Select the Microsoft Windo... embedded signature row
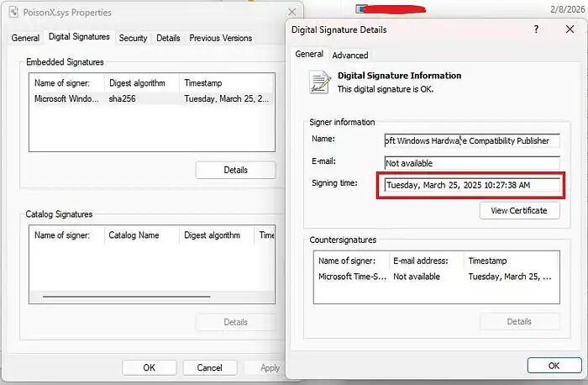Image resolution: width=588 pixels, height=385 pixels. [x=152, y=98]
